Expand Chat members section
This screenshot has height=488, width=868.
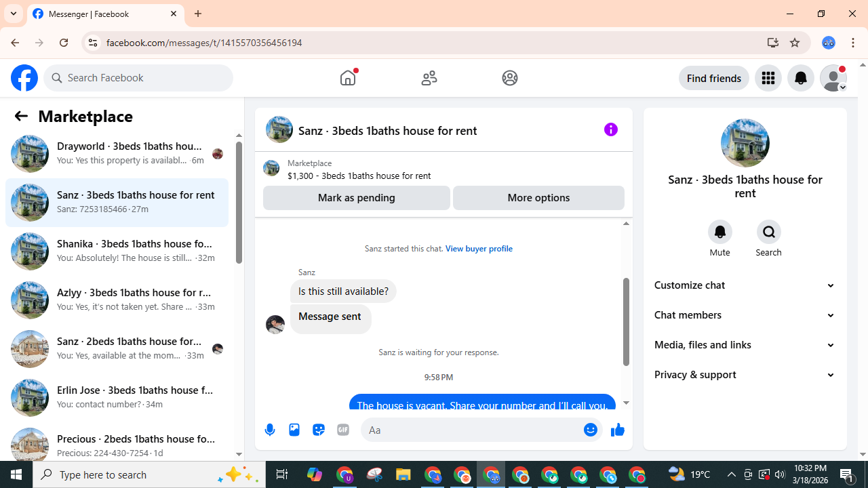click(x=745, y=315)
